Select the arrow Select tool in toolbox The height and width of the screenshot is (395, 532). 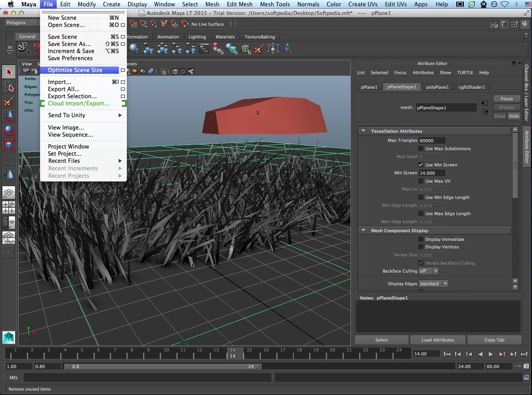(x=9, y=72)
